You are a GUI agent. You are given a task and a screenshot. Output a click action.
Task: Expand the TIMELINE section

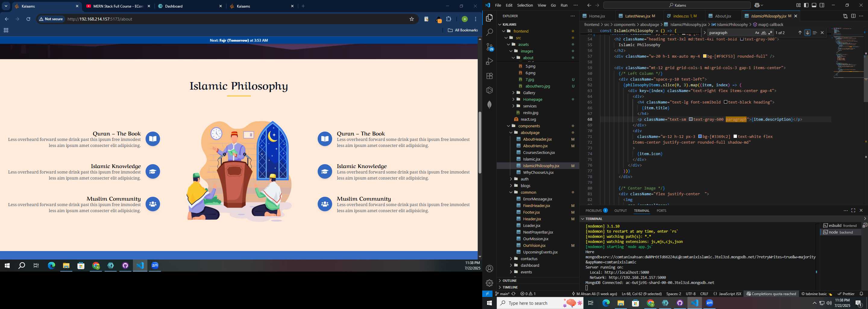tap(537, 287)
